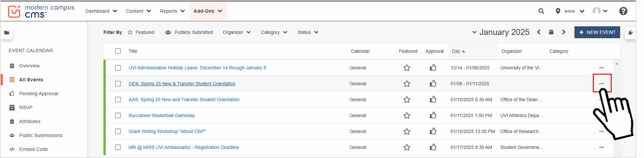Feature the UVI Administrative Holiday Leave event
This screenshot has width=644, height=158.
coord(407,68)
